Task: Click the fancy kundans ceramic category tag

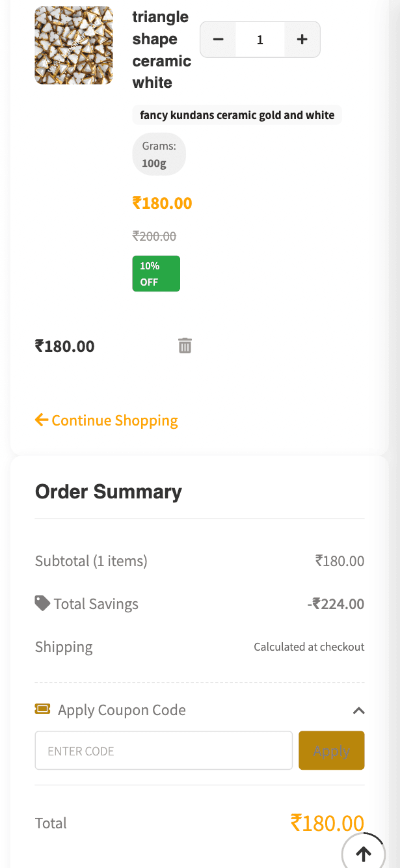Action: pos(237,115)
